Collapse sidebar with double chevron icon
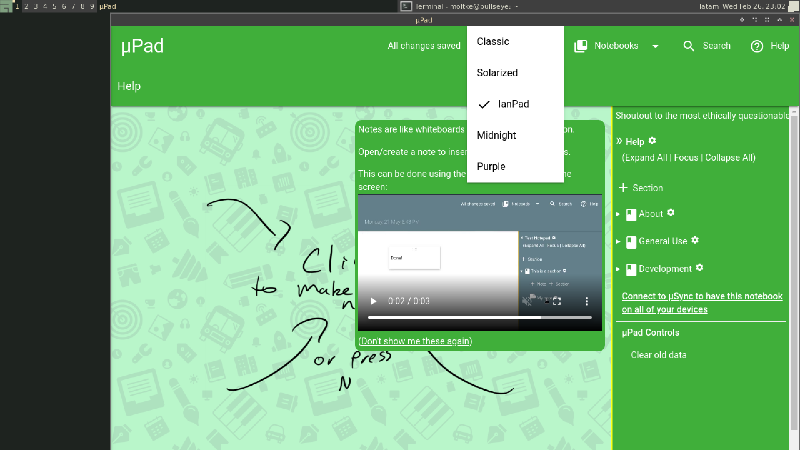The height and width of the screenshot is (450, 800). [x=619, y=141]
